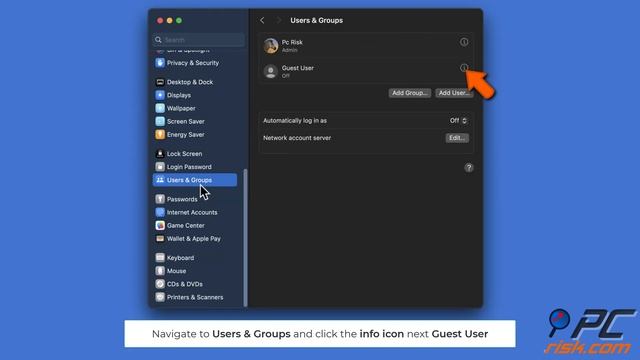Click the Add Group... button
Viewport: 640px width, 360px height.
click(409, 93)
